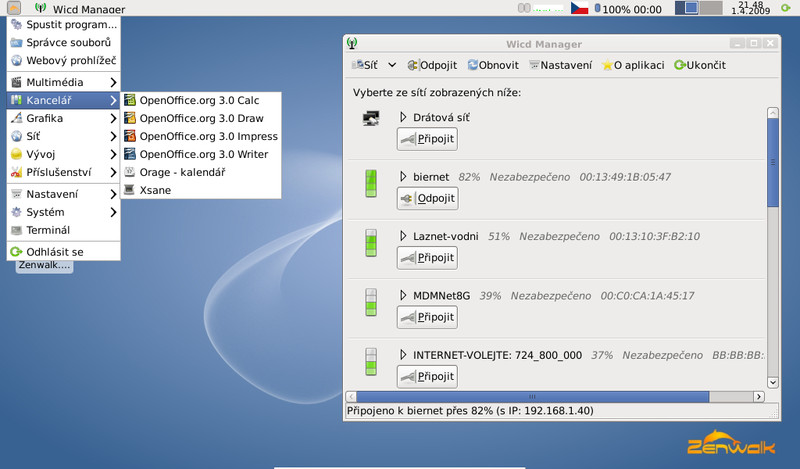Viewport: 800px width, 469px height.
Task: Click the Terminál icon in menu
Action: 16,230
